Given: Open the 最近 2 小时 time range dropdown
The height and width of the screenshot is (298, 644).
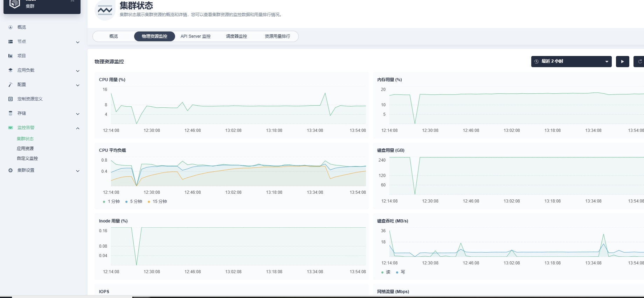Looking at the screenshot, I should pos(571,62).
